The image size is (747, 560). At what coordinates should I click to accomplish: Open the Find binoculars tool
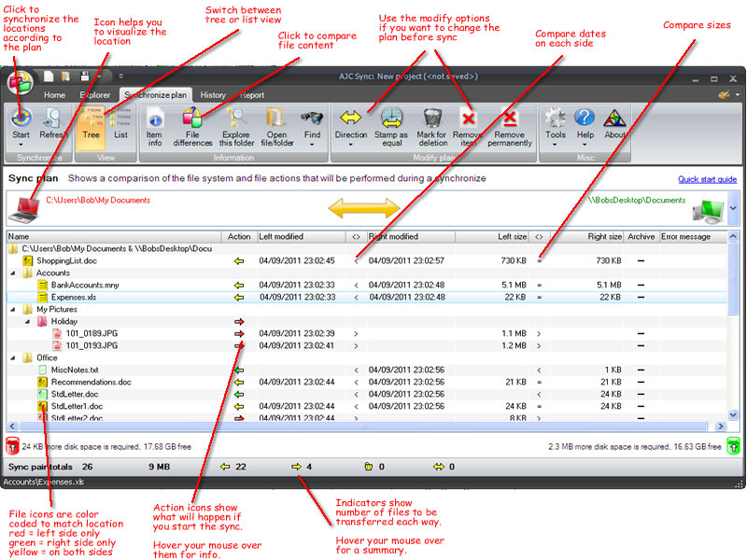pyautogui.click(x=312, y=119)
